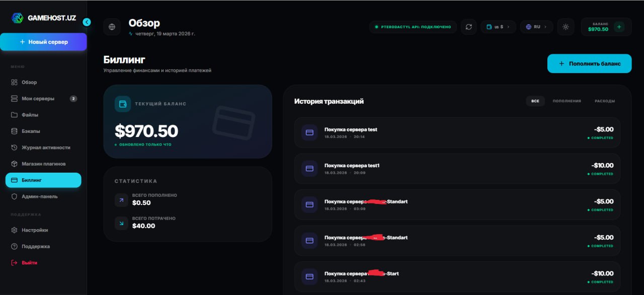Click the Всего пополнено arrow icon
The width and height of the screenshot is (644, 295).
(x=121, y=199)
